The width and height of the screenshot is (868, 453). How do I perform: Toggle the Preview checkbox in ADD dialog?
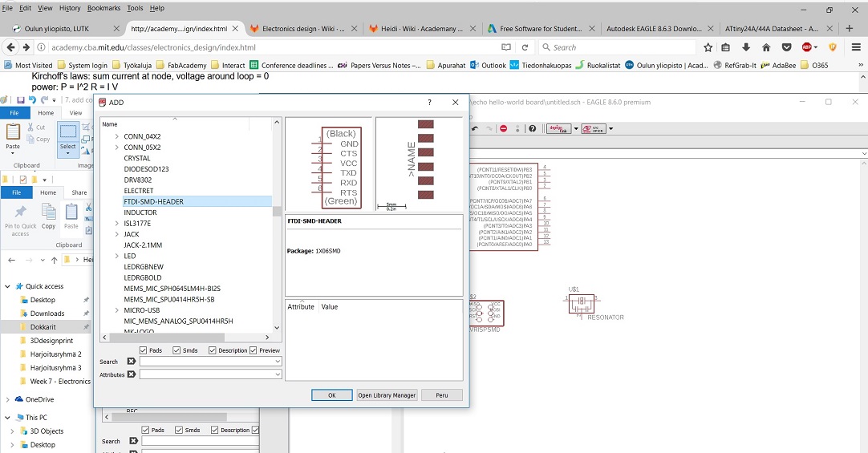point(253,350)
